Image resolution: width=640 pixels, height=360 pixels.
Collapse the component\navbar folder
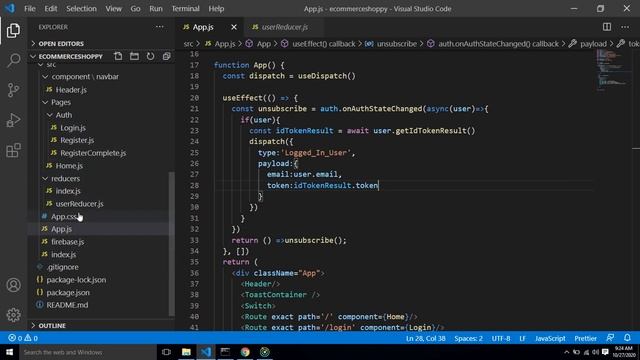coord(85,77)
